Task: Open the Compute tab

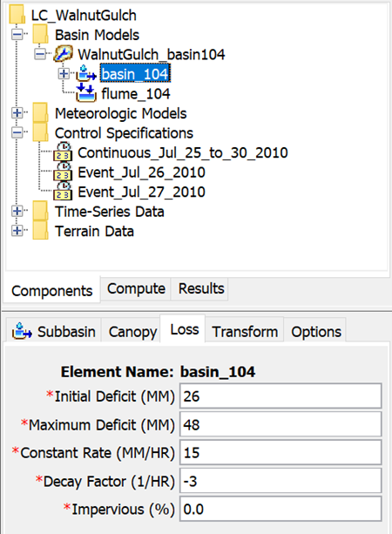Action: coord(136,289)
